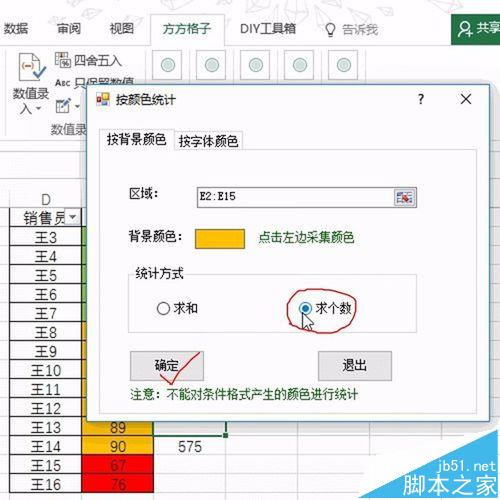
Task: Click the fifth round placeholder ribbon icon
Action: [x=343, y=65]
